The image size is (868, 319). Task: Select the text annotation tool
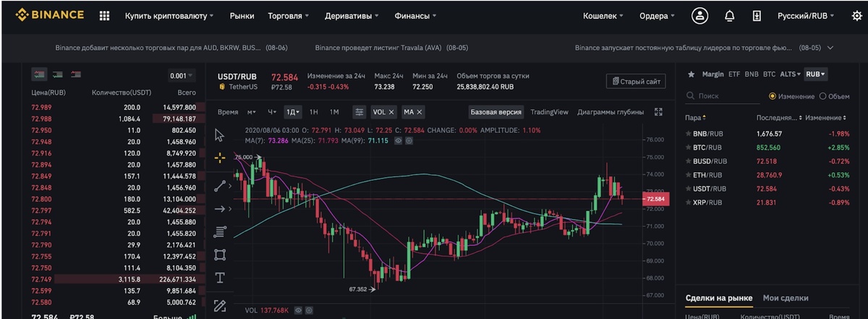click(220, 278)
